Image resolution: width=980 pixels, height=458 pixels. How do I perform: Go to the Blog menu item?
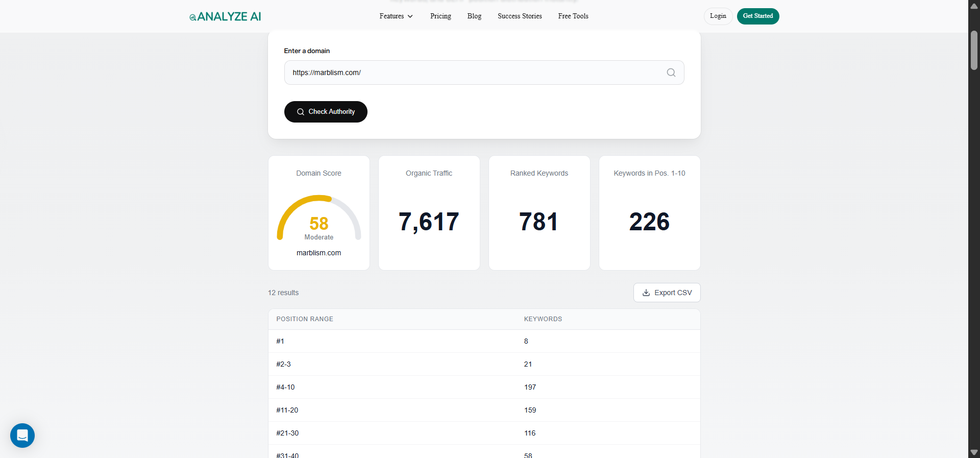[474, 16]
